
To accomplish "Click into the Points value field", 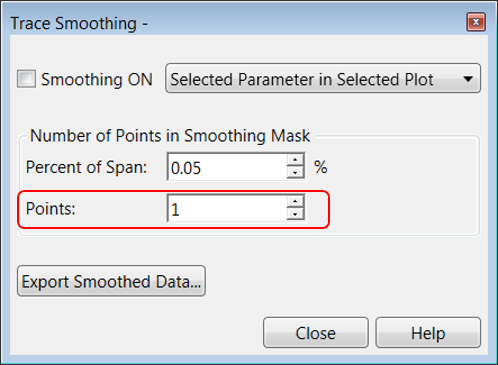I will (227, 208).
